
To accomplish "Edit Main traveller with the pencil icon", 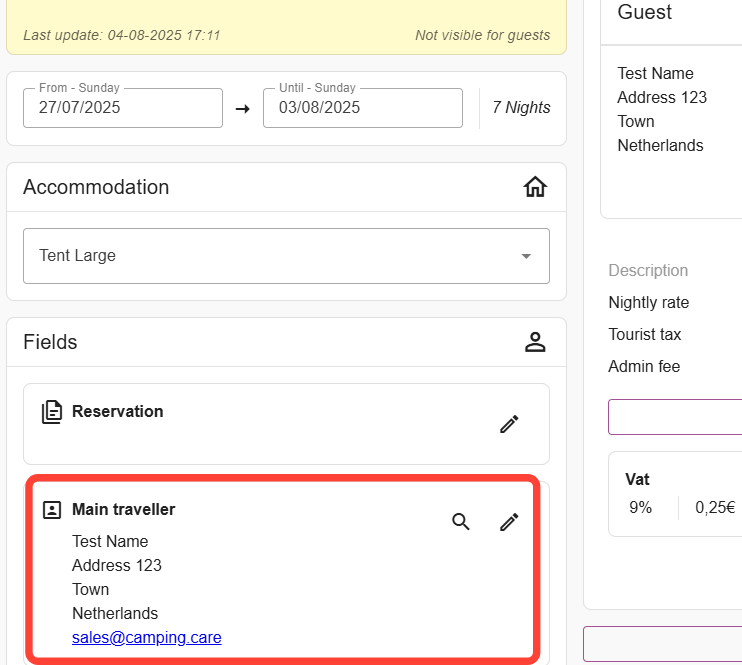I will click(509, 522).
